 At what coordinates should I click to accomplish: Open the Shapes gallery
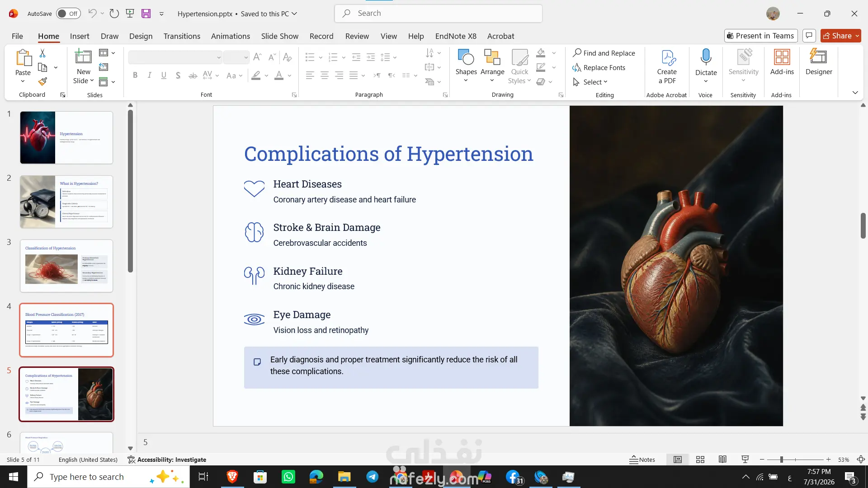(x=466, y=66)
